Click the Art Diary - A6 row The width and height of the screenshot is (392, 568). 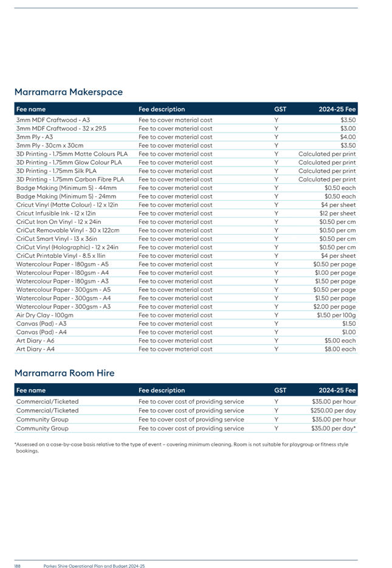(186, 341)
